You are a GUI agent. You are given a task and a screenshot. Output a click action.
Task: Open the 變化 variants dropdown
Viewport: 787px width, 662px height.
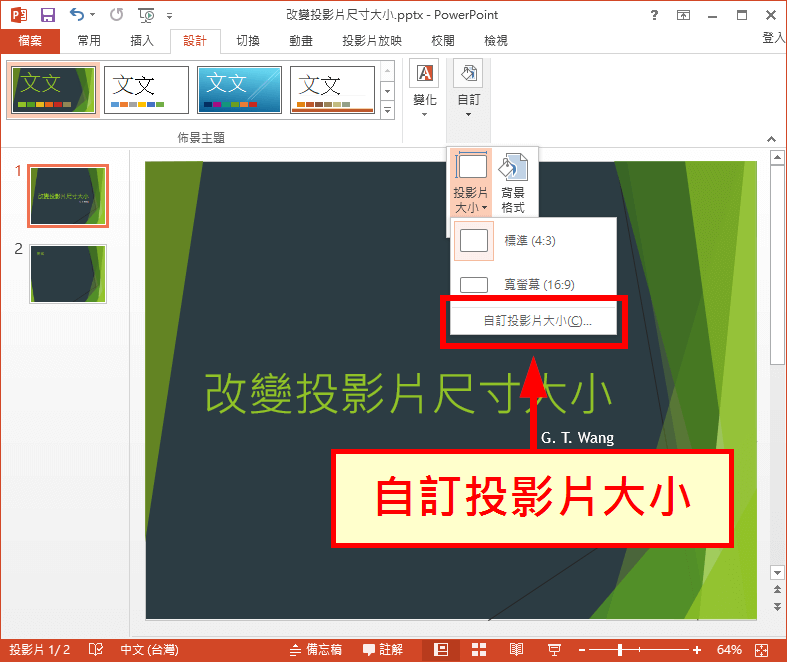click(425, 89)
